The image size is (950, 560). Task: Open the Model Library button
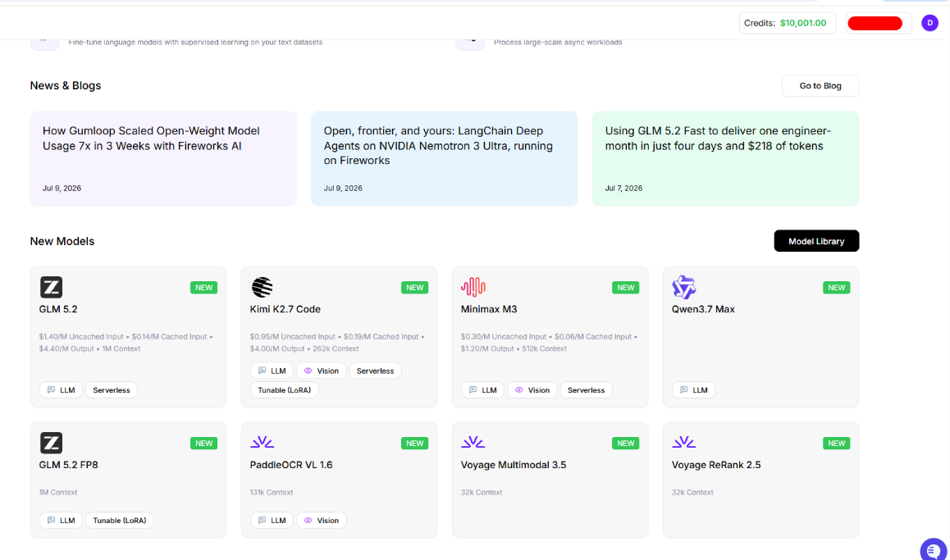coord(816,241)
